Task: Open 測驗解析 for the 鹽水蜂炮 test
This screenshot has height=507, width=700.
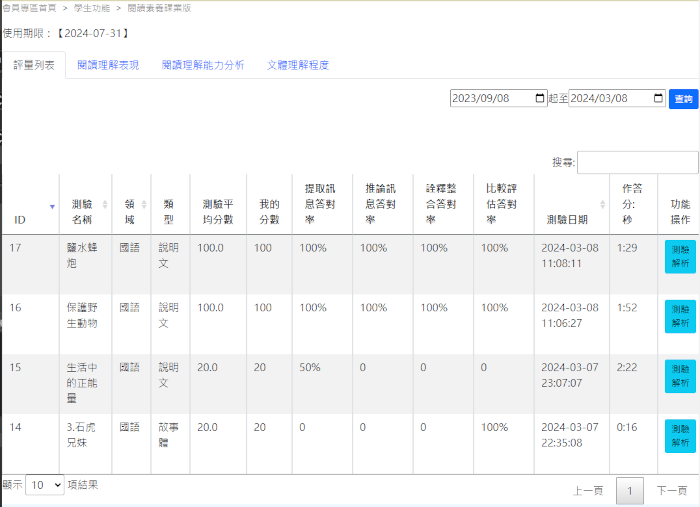Action: click(680, 257)
